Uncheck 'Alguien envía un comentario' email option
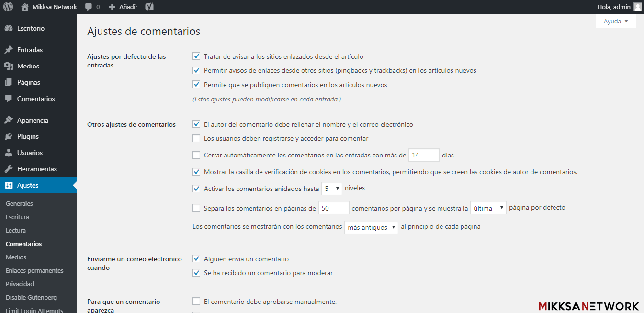This screenshot has height=313, width=644. (x=196, y=259)
